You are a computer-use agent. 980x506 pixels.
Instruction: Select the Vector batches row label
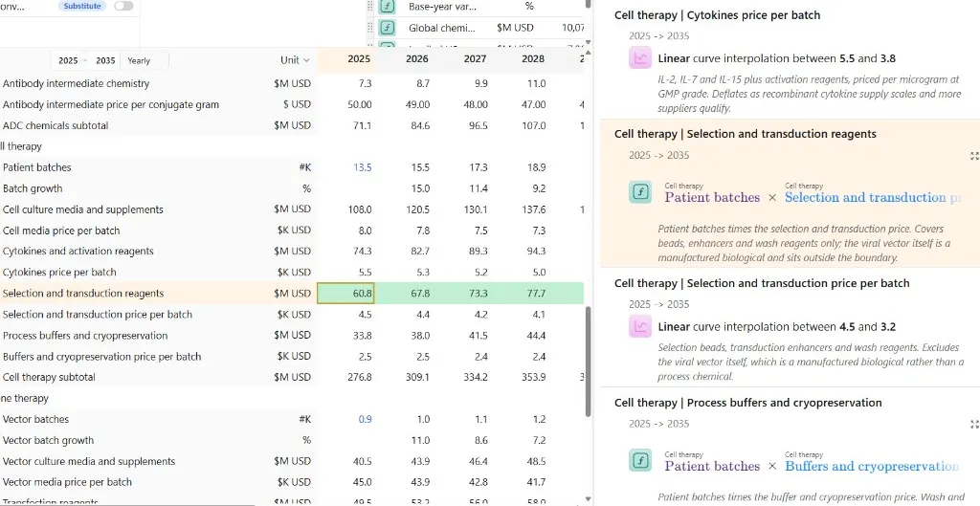tap(35, 419)
